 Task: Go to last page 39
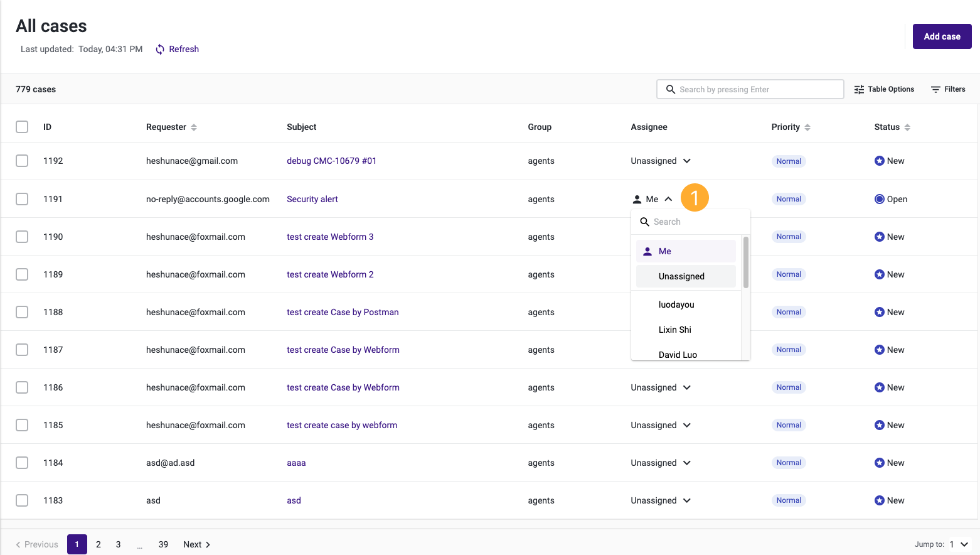163,544
